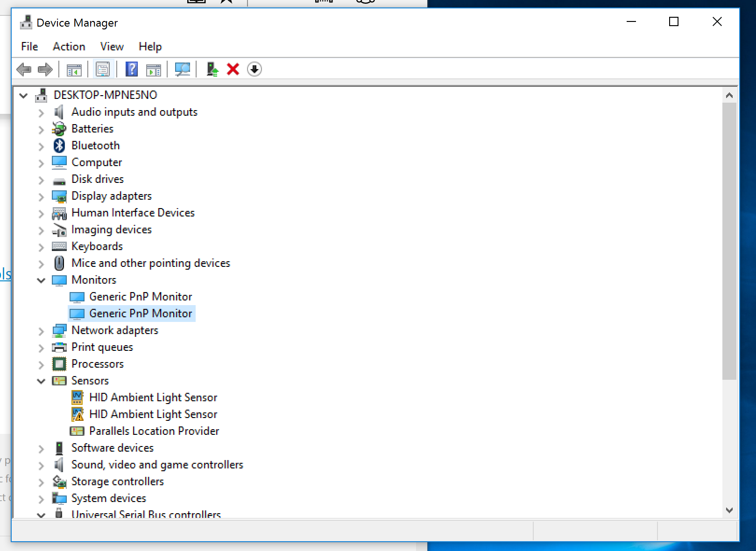Select the Imaging devices label
This screenshot has height=551, width=756.
click(112, 230)
